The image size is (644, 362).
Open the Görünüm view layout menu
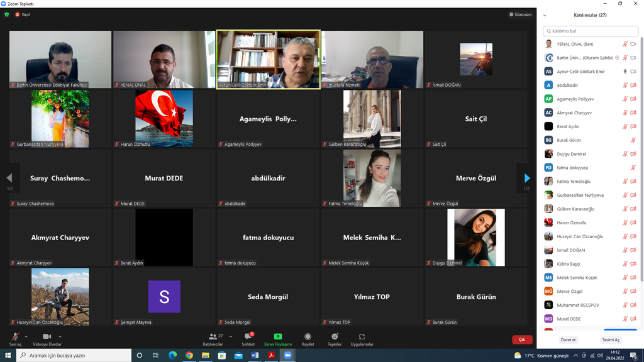coord(520,14)
